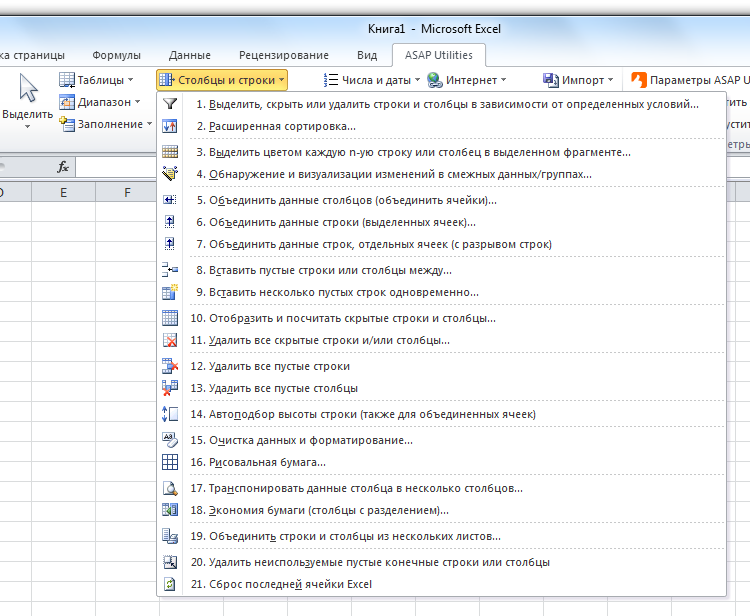Click into the formula bar input
The height and width of the screenshot is (616, 750).
click(x=116, y=167)
